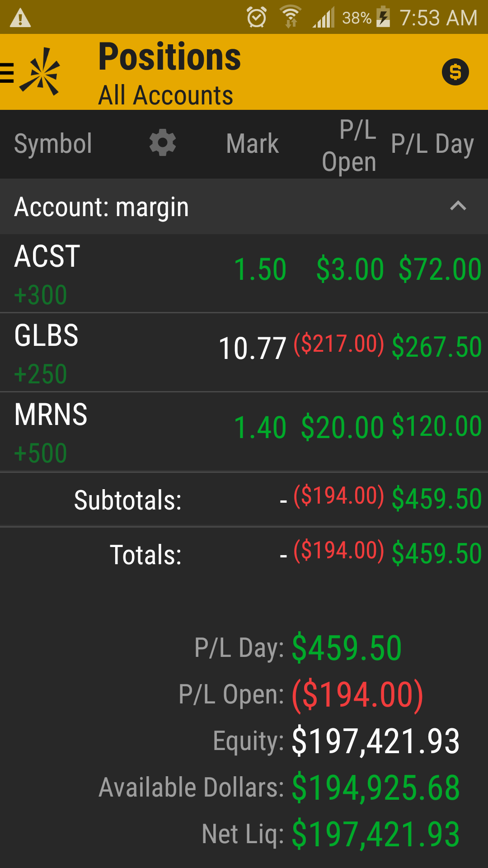Screen dimensions: 488x868
Task: Tap the alarm clock status icon
Action: [x=257, y=18]
